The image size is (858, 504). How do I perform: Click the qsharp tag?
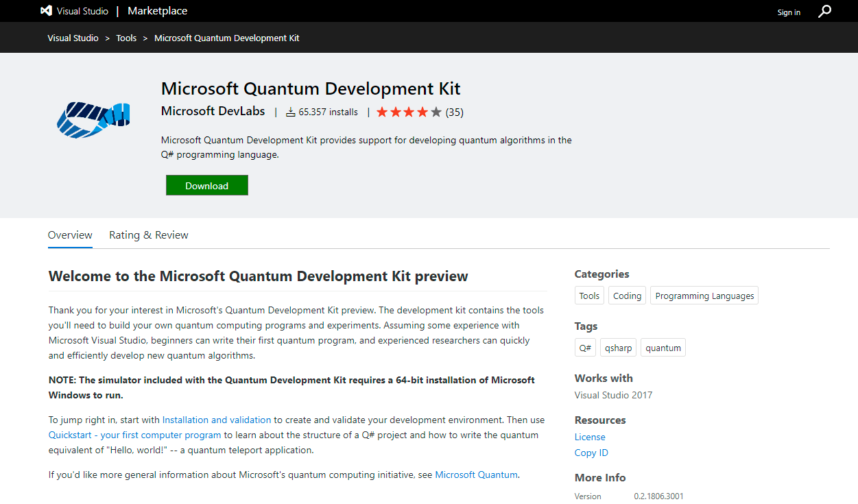point(618,348)
